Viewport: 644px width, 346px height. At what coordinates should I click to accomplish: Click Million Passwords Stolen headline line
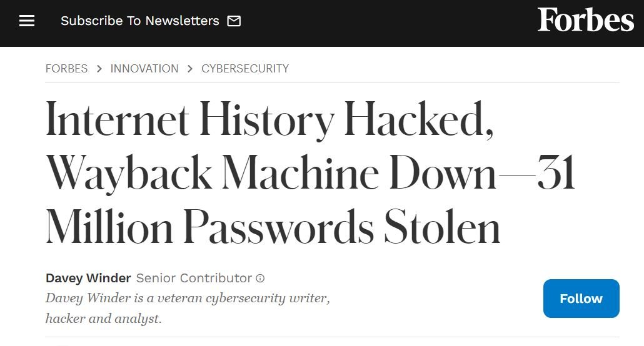click(x=273, y=227)
